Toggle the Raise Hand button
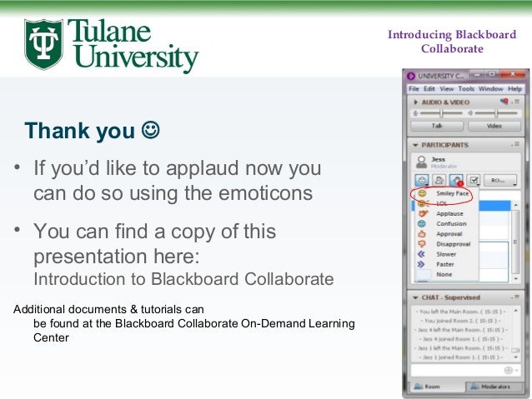Screen dimensions: 532x399 [x=456, y=180]
